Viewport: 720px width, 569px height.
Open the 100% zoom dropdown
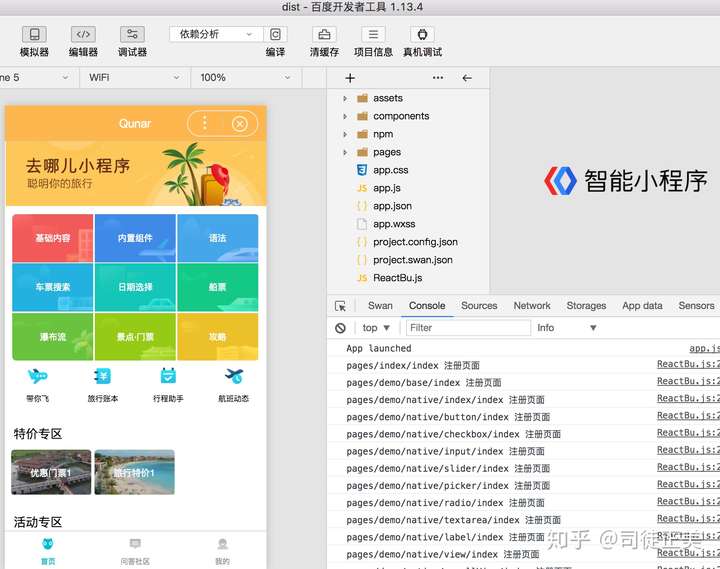tap(246, 78)
